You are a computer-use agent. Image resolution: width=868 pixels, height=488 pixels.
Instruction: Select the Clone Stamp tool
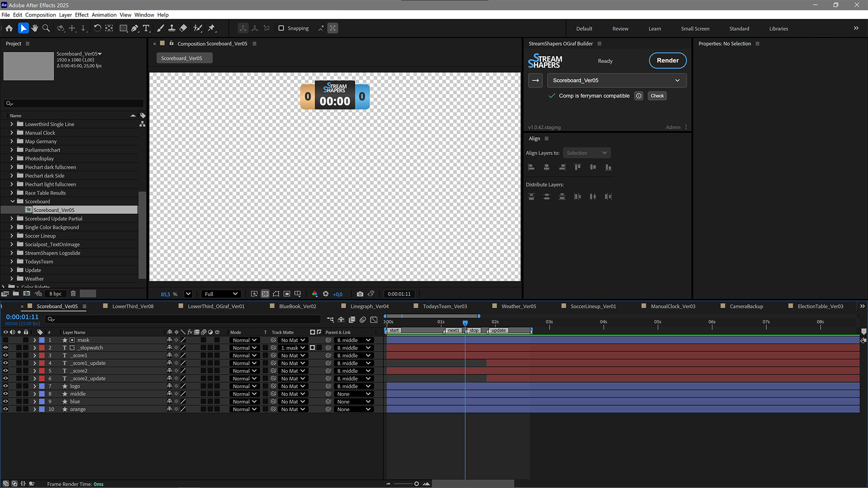(172, 28)
